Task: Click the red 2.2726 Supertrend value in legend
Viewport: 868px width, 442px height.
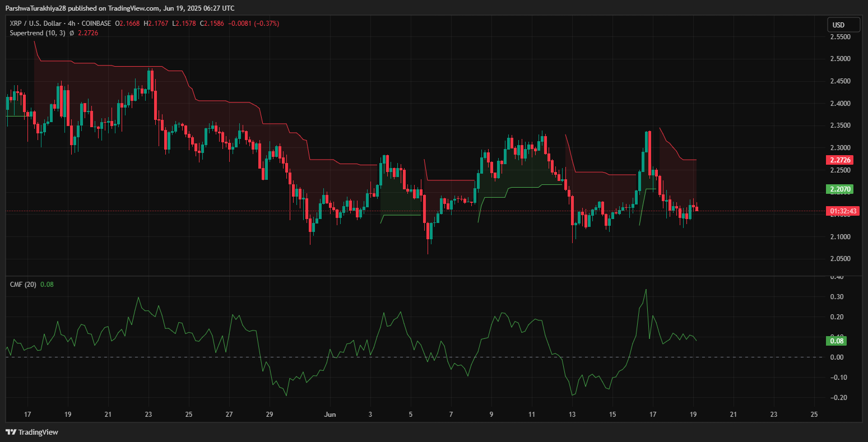Action: pyautogui.click(x=88, y=33)
